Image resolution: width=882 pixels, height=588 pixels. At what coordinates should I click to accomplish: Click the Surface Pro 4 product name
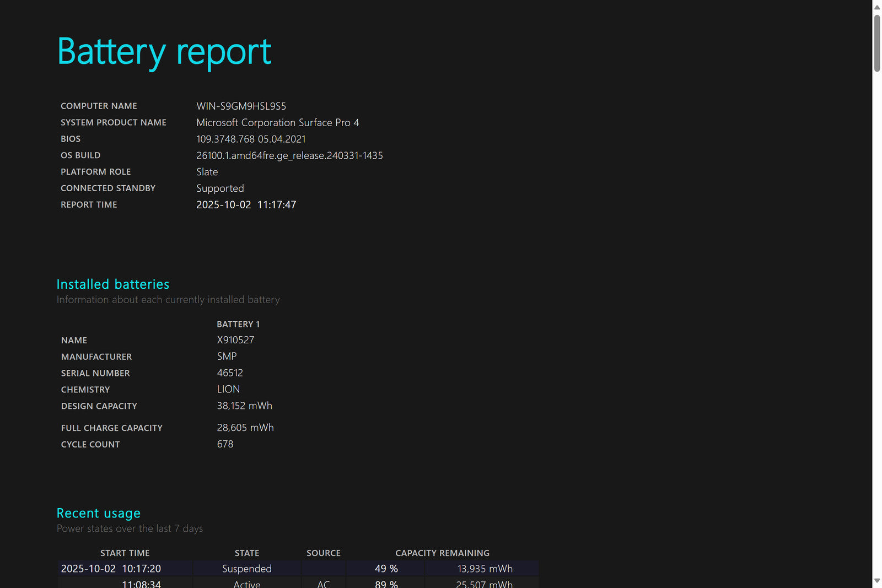(277, 123)
